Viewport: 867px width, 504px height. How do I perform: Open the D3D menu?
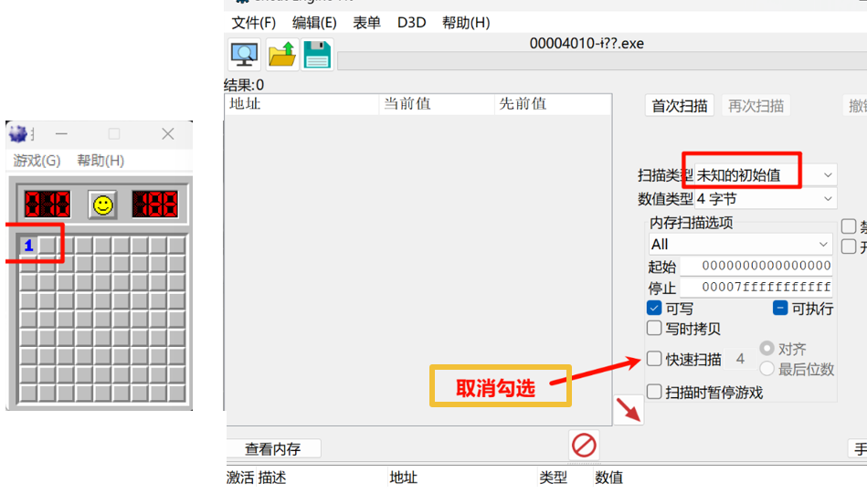click(x=411, y=23)
